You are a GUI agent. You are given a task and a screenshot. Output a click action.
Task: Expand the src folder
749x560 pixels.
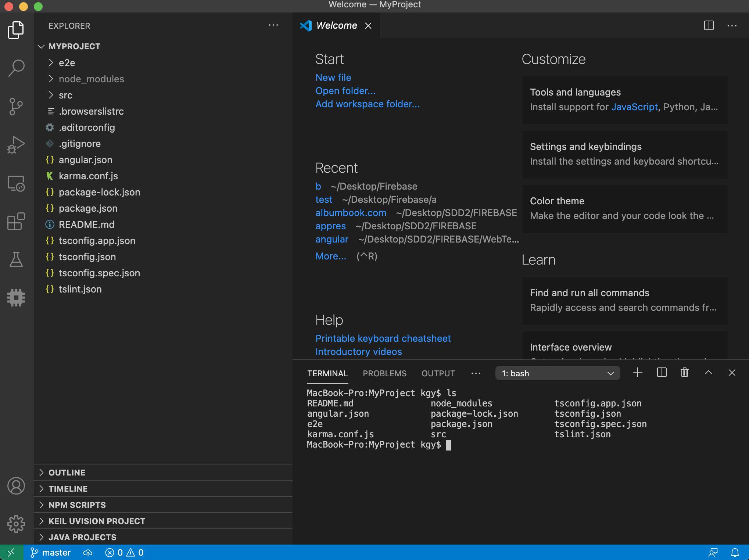click(x=65, y=95)
